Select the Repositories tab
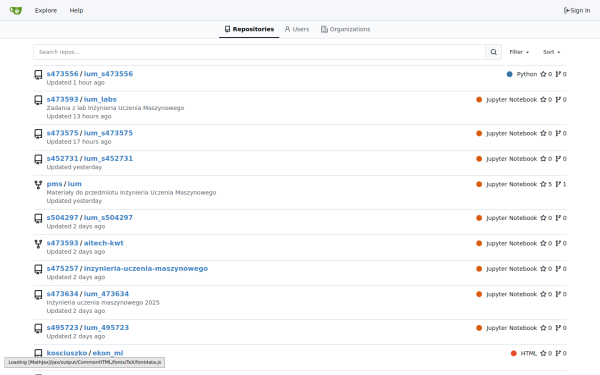The image size is (600, 375). (249, 29)
